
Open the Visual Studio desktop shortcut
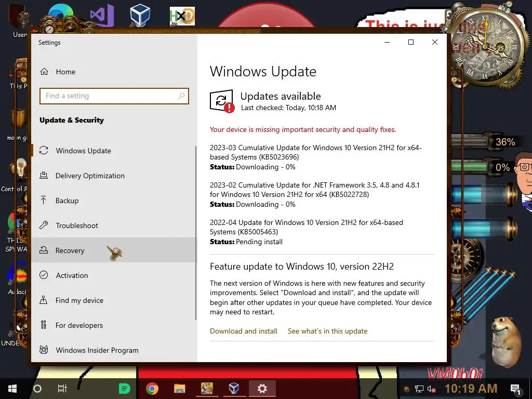coord(102,15)
